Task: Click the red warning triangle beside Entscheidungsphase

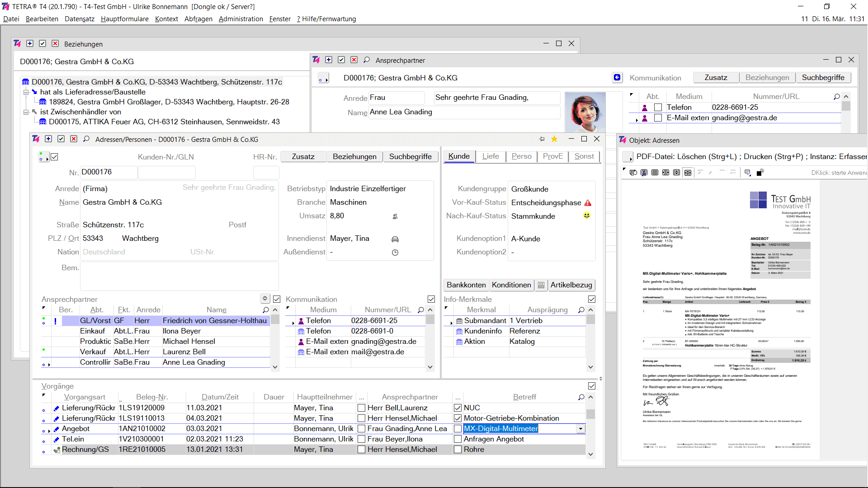Action: point(588,203)
